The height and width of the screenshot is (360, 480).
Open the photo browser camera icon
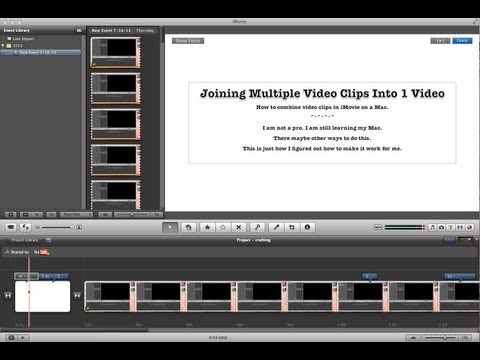coord(441,227)
